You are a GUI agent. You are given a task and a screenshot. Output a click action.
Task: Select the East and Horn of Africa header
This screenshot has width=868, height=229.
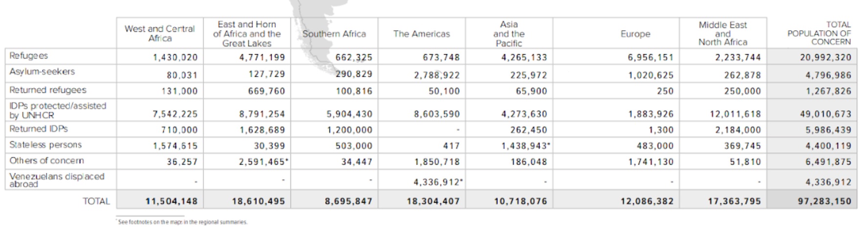(246, 34)
